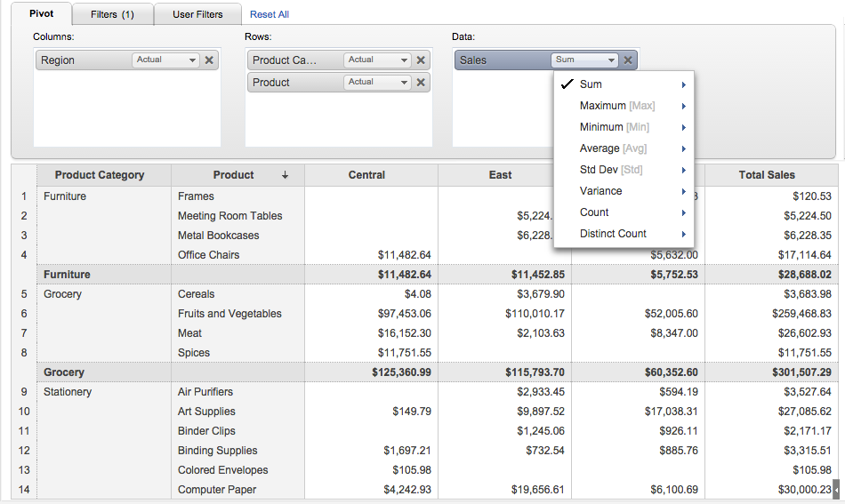The image size is (845, 504).
Task: Select the Product Category column header
Action: [100, 175]
